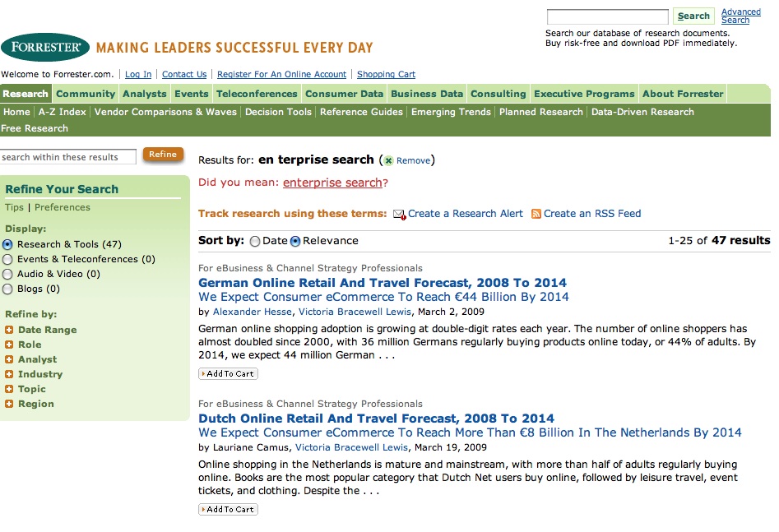Image resolution: width=779 pixels, height=532 pixels.
Task: Click the top search input field
Action: click(608, 16)
